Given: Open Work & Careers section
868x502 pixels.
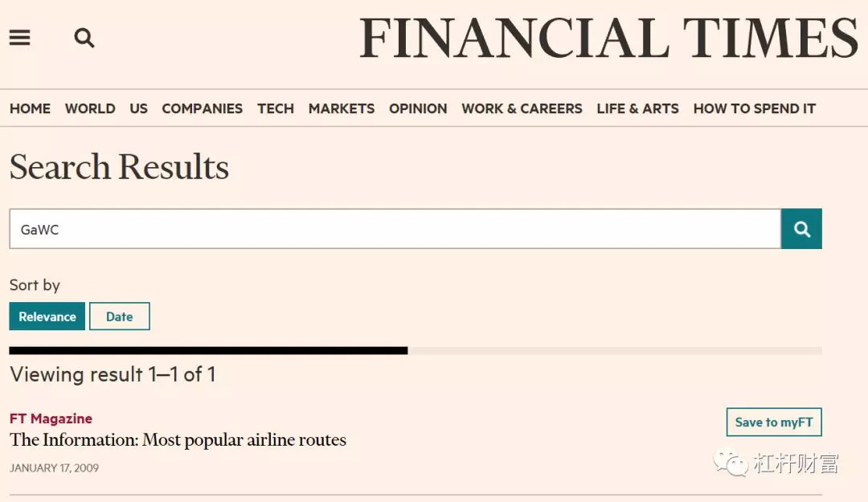Looking at the screenshot, I should [x=522, y=108].
